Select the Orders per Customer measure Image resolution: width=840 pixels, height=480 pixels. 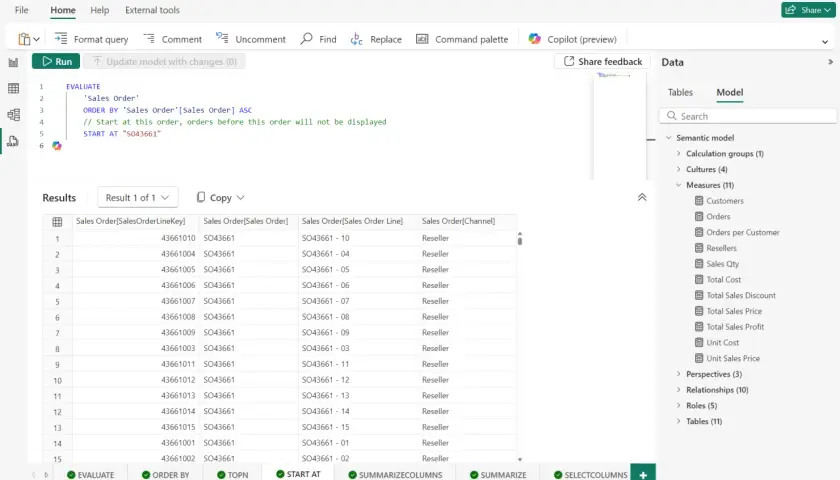[742, 232]
